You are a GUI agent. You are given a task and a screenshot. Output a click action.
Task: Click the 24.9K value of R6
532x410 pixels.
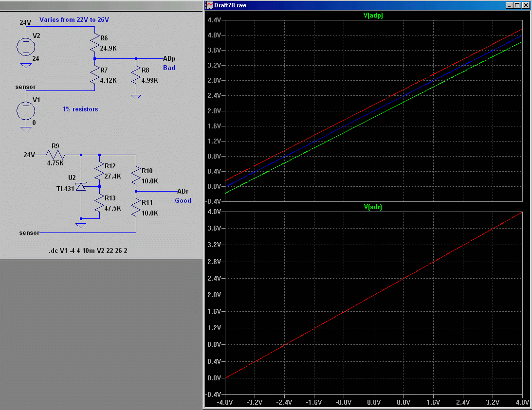108,49
